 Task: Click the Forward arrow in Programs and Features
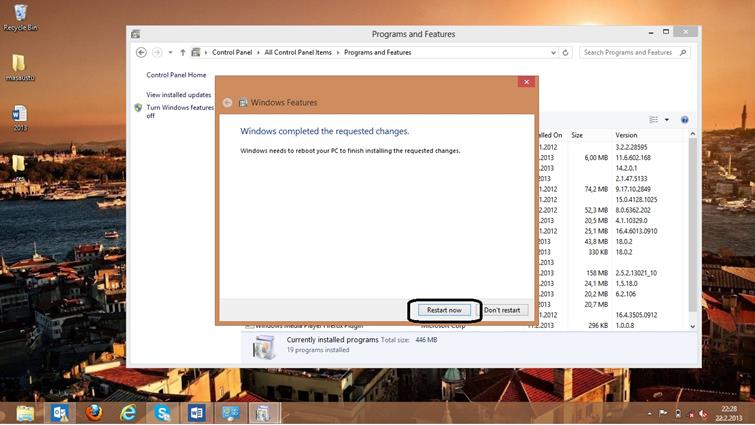157,52
